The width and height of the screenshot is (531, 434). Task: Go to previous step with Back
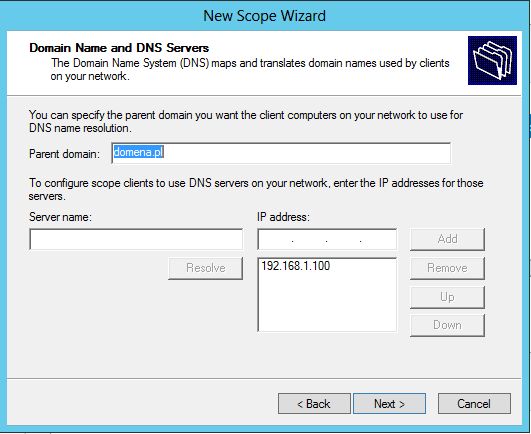[314, 404]
